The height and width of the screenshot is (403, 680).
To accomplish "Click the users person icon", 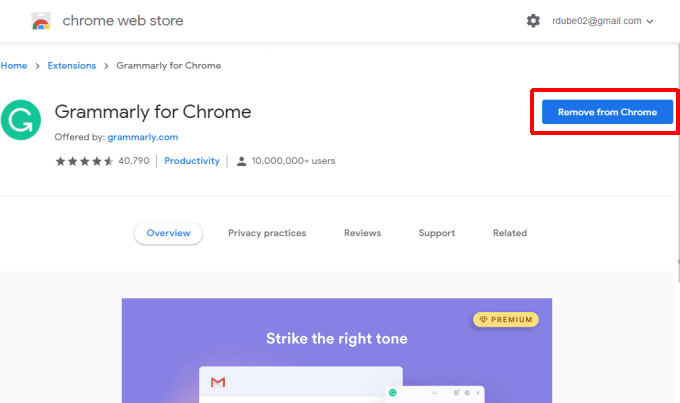I will click(240, 161).
